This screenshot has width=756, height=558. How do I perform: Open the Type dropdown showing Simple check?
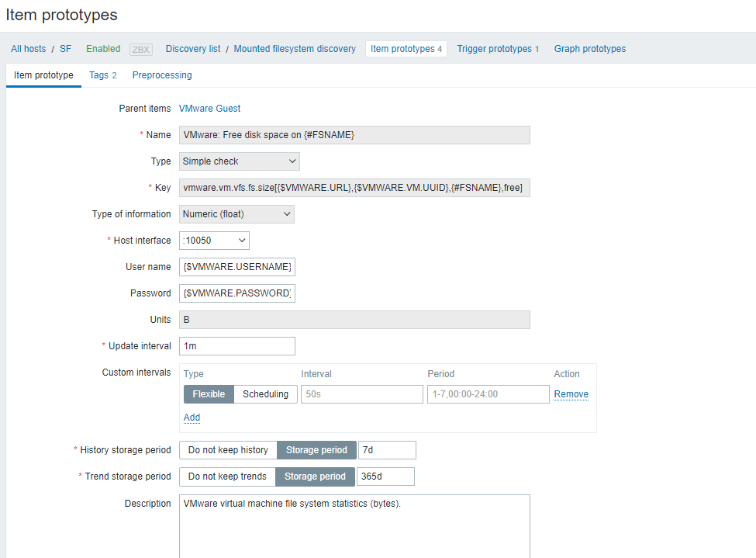click(x=239, y=161)
